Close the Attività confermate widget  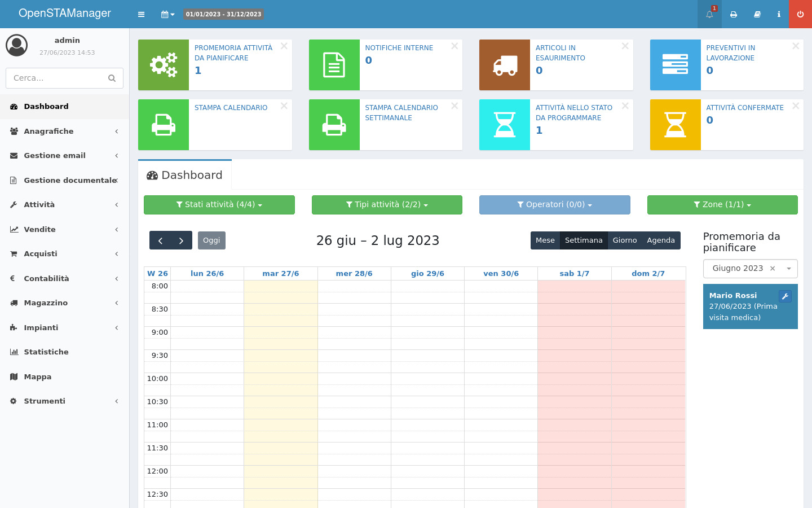coord(796,106)
